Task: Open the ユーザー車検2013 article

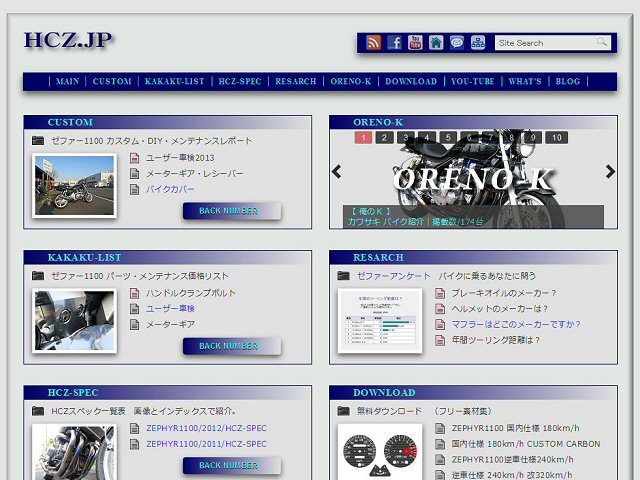Action: coord(180,158)
